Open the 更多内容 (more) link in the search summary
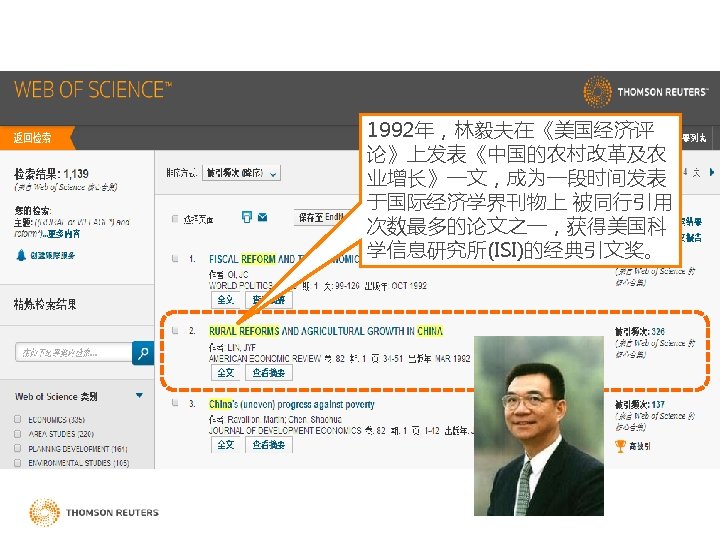The height and width of the screenshot is (540, 720). [63, 233]
